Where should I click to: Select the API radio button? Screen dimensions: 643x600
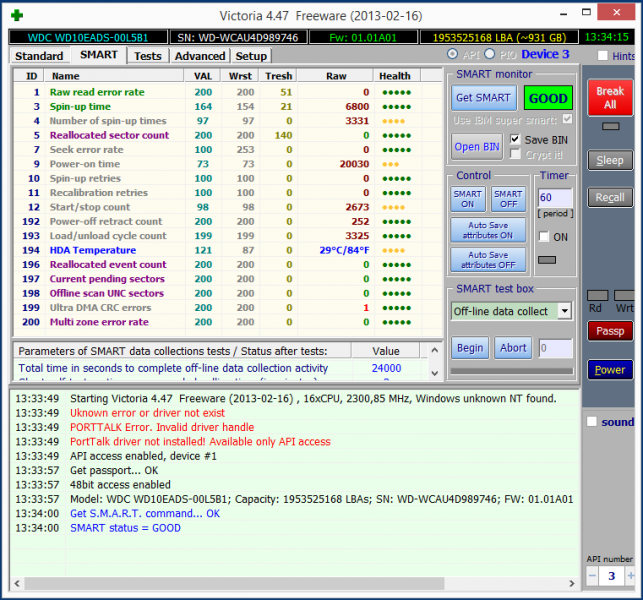pos(453,54)
